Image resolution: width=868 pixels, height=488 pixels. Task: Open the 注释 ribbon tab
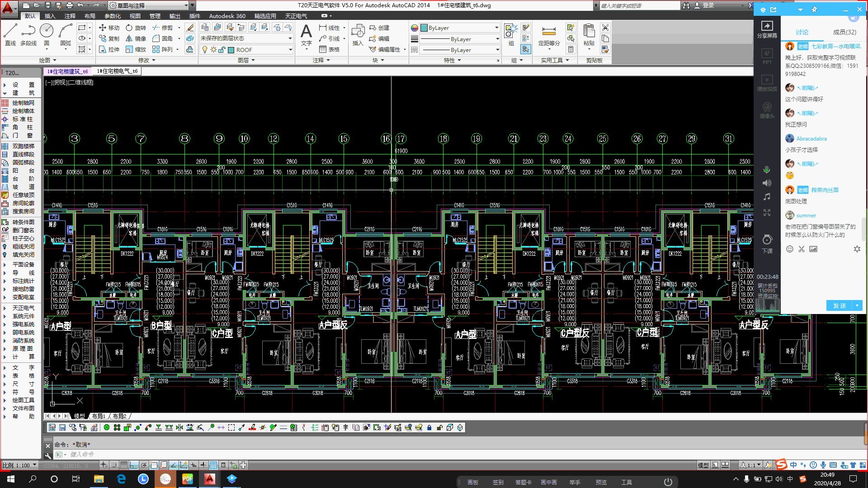pyautogui.click(x=70, y=16)
